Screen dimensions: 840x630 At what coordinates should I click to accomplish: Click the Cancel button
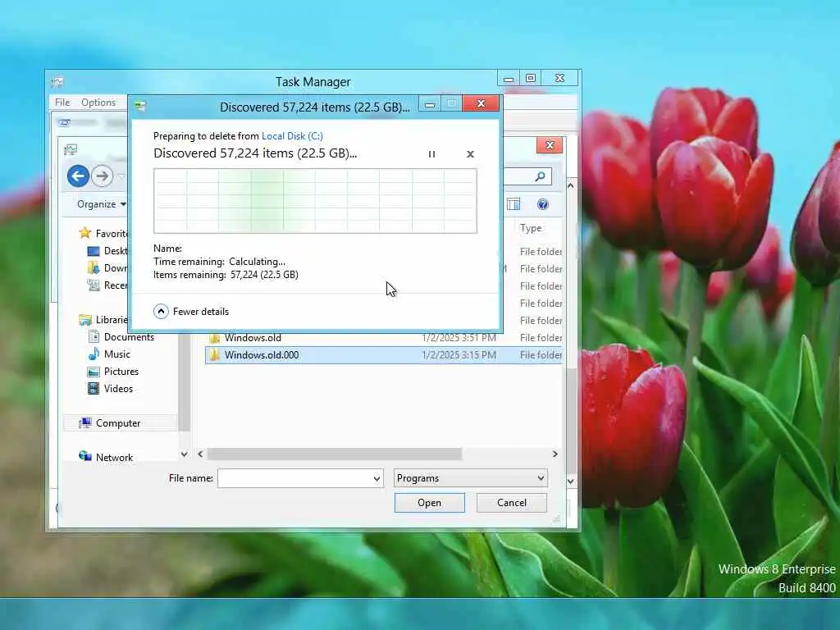(512, 503)
